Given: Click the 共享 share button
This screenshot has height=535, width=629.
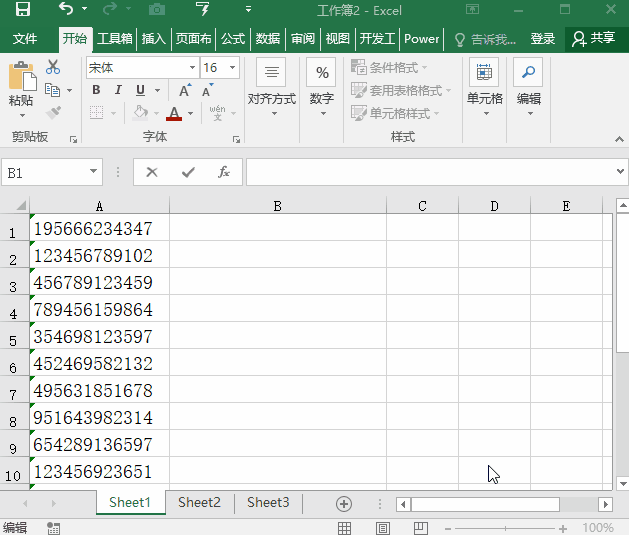Looking at the screenshot, I should 594,39.
